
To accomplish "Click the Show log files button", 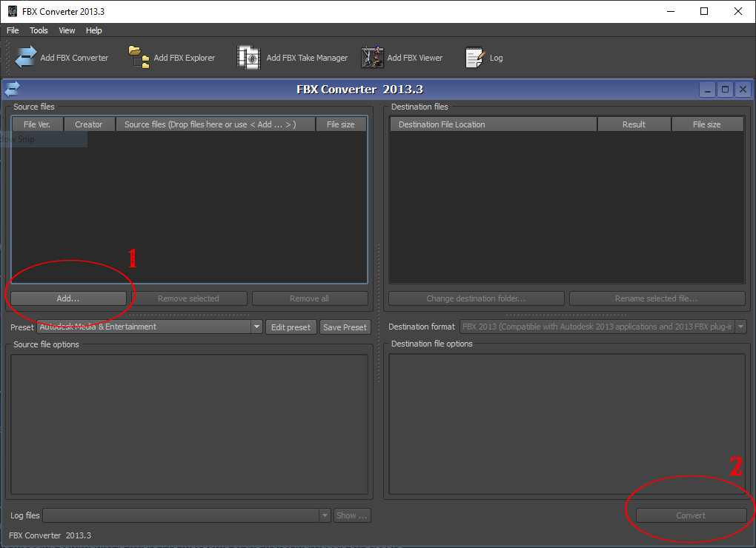I will pyautogui.click(x=351, y=515).
